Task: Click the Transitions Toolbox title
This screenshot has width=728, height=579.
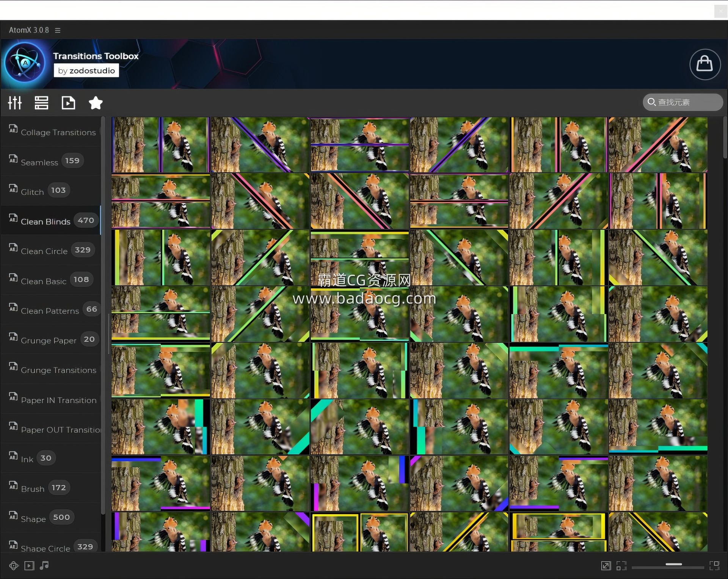Action: point(96,56)
